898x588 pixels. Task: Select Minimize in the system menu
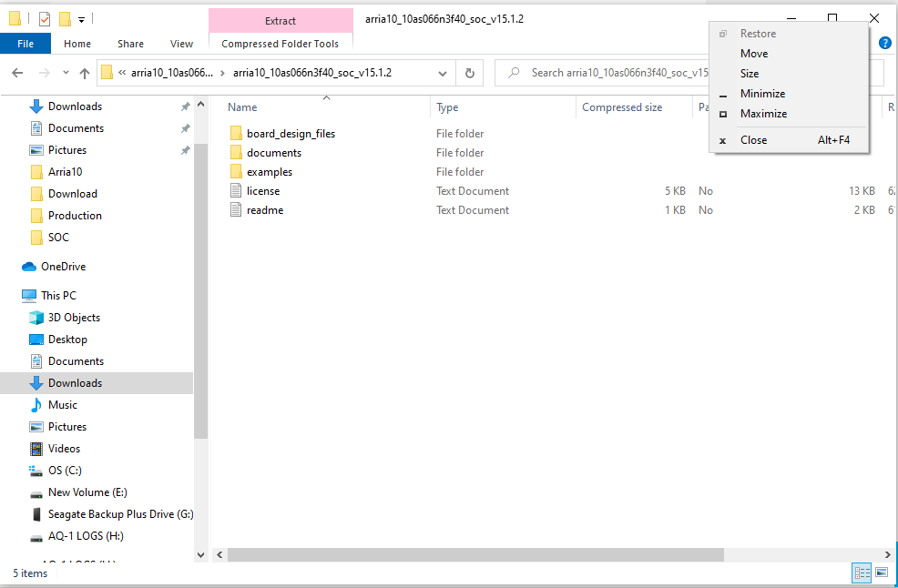click(790, 94)
